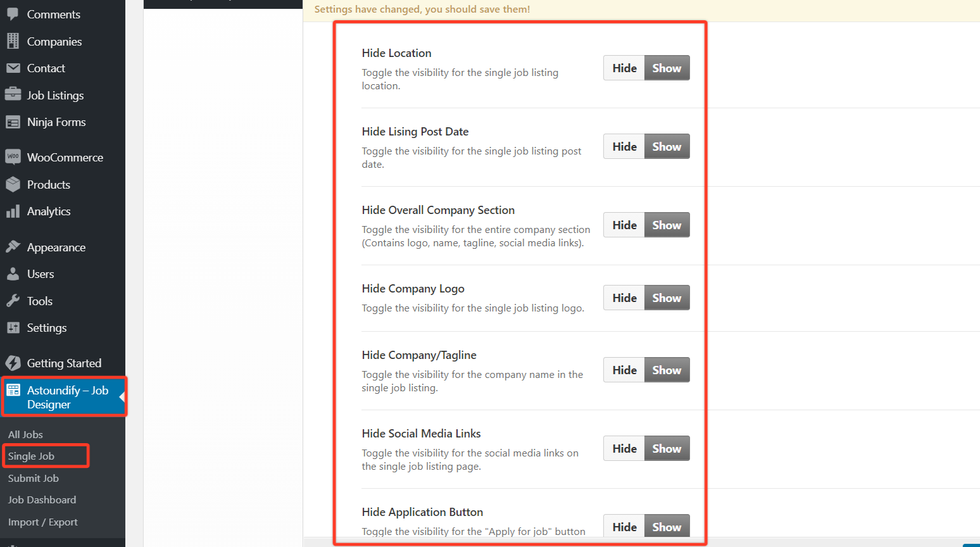Open the Companies section
Screen dimensions: 980x547
(x=54, y=41)
